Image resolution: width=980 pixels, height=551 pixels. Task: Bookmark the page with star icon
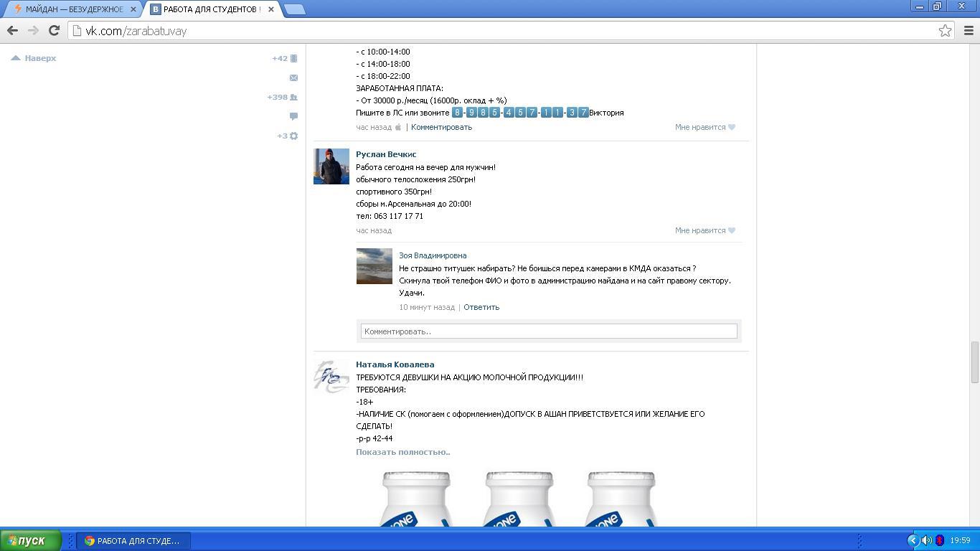945,30
